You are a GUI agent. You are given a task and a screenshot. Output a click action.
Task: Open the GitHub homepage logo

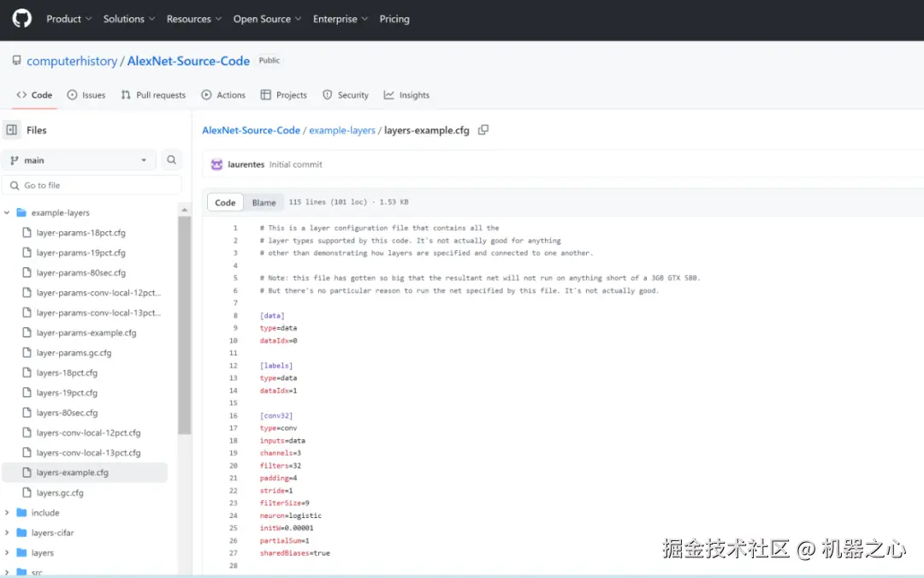(21, 19)
